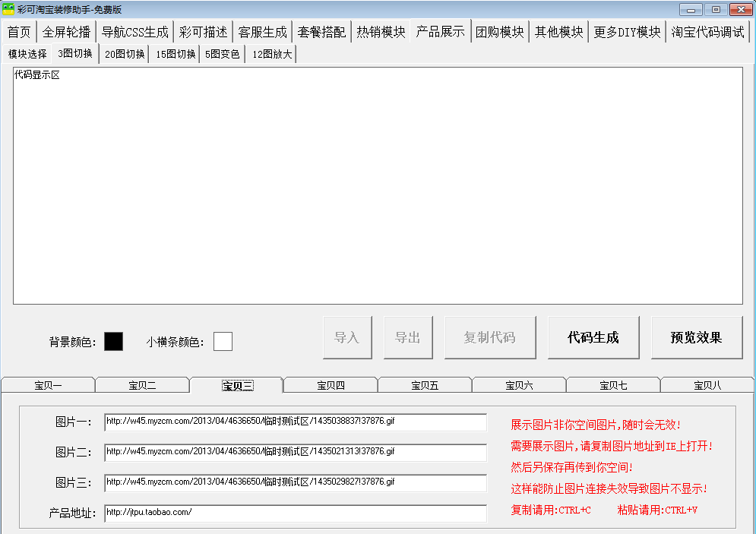
Task: Open the 首页 tab
Action: tap(19, 32)
